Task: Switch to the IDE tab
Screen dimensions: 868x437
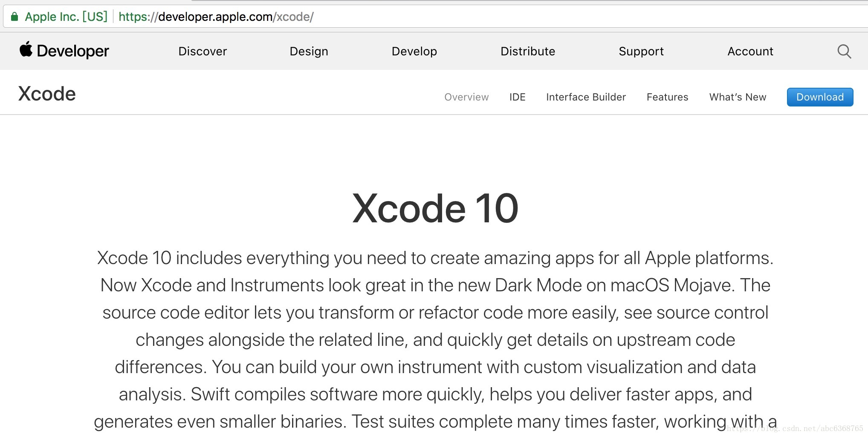Action: coord(517,97)
